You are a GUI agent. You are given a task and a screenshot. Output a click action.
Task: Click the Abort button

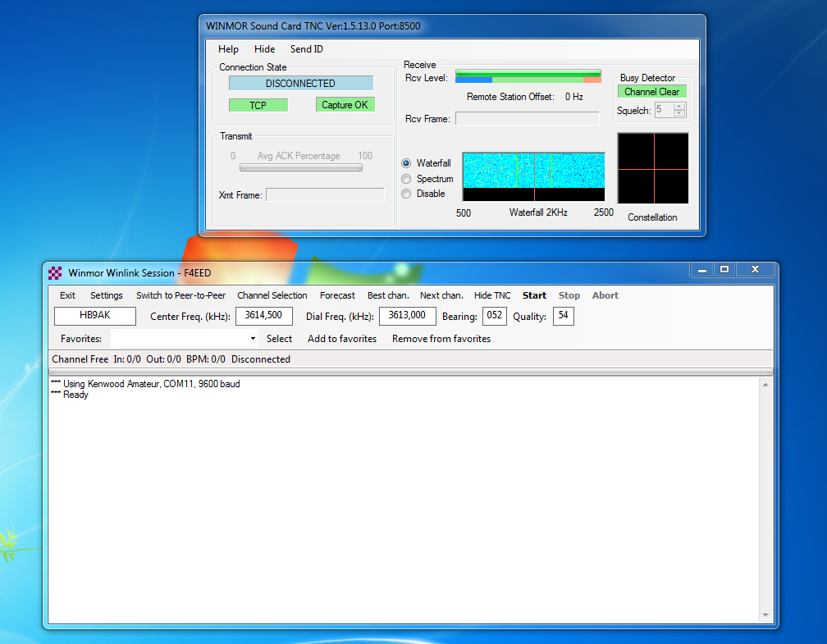pos(605,295)
